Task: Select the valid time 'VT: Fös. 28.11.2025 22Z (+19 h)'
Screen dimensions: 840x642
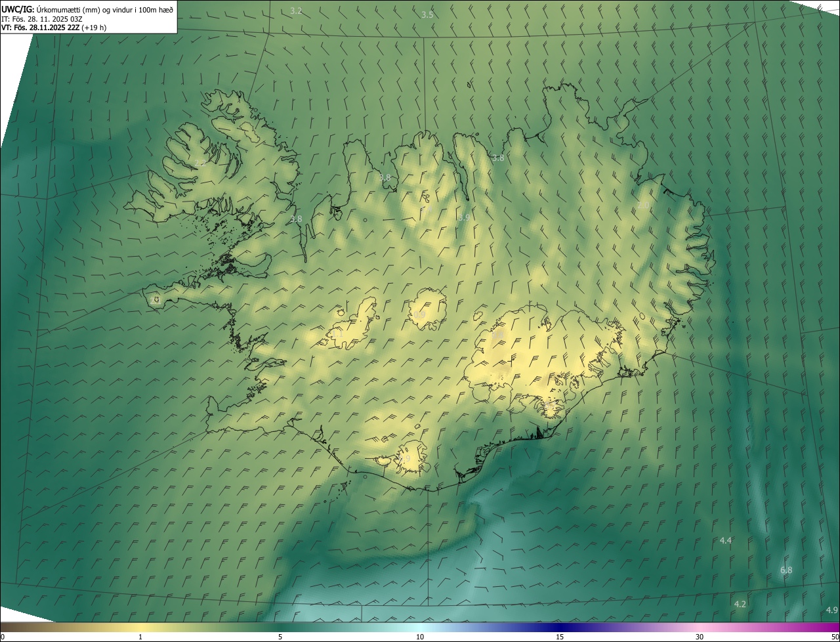Action: coord(54,28)
